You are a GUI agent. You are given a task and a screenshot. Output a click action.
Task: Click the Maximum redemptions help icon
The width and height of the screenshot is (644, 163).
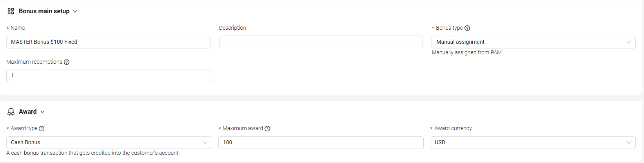pyautogui.click(x=67, y=62)
